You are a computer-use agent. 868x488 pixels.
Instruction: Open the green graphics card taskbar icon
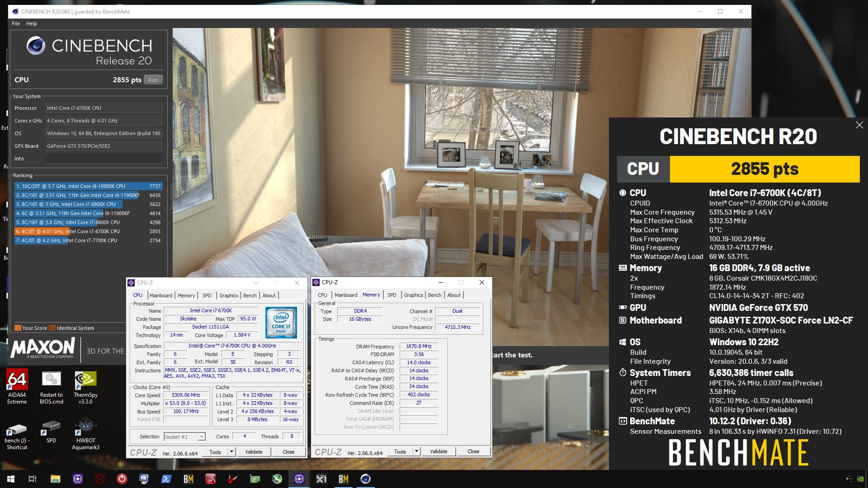255,479
